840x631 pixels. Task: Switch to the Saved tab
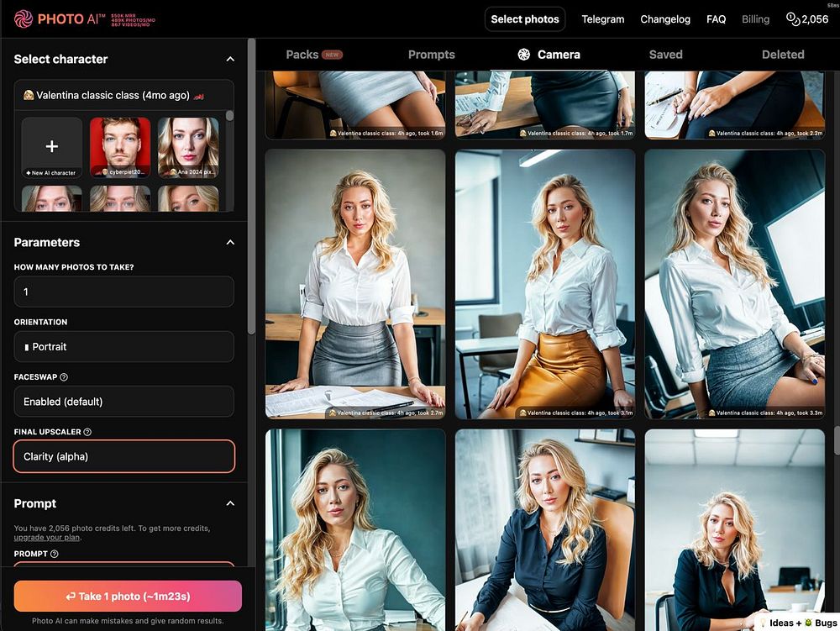click(666, 55)
